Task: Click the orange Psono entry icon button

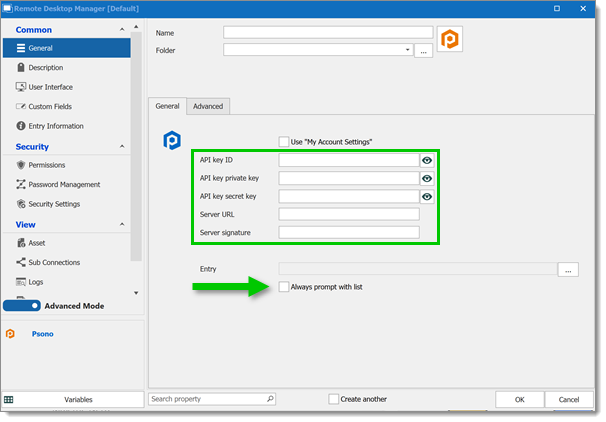Action: tap(450, 39)
